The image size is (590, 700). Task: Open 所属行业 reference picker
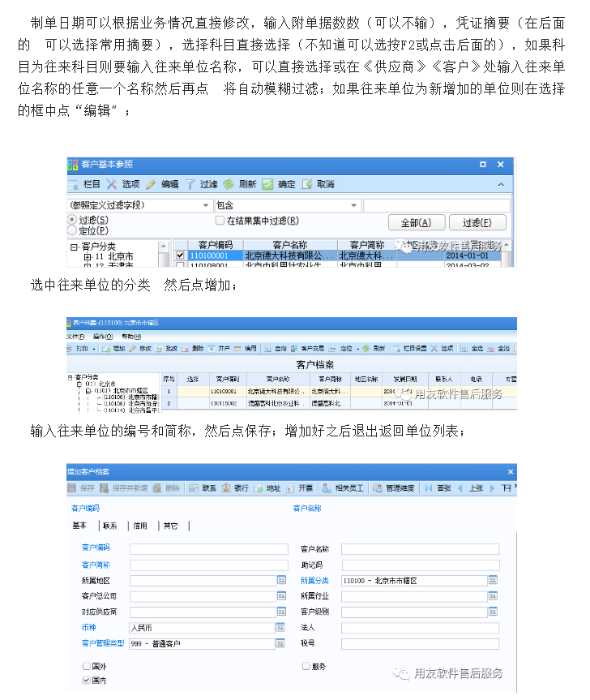click(493, 596)
